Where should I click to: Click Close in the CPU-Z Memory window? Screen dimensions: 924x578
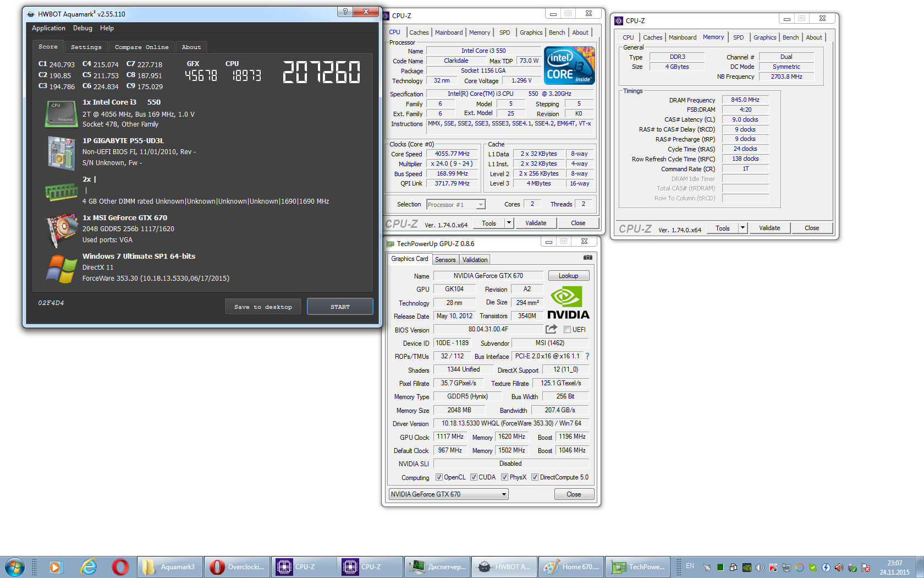coord(812,228)
